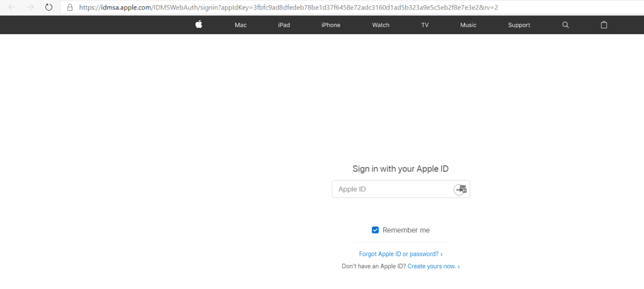This screenshot has height=289, width=644.
Task: Click the padlock site security icon
Action: pyautogui.click(x=70, y=7)
